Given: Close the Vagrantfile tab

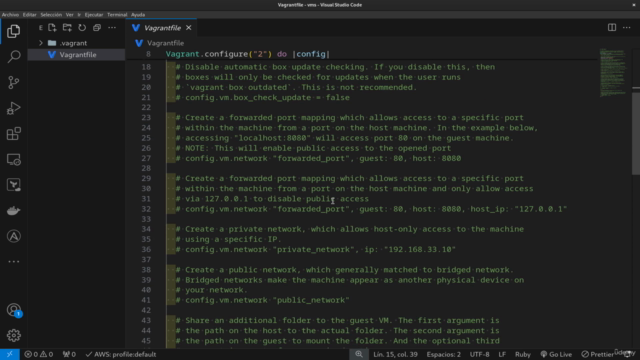Looking at the screenshot, I should coord(189,28).
